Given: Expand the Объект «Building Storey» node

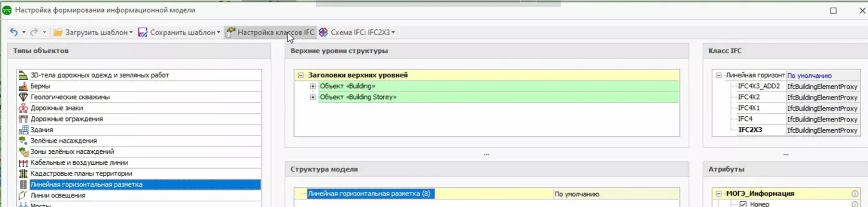Looking at the screenshot, I should (x=313, y=97).
